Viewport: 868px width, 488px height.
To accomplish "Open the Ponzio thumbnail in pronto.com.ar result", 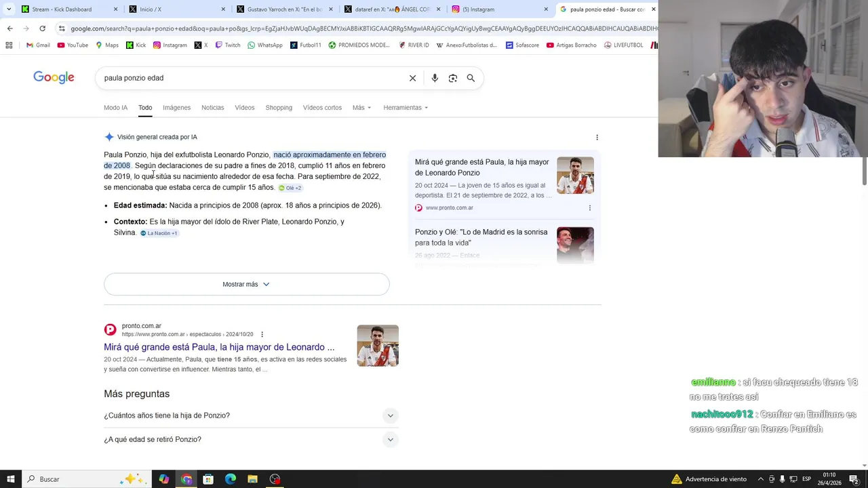I will pyautogui.click(x=378, y=346).
